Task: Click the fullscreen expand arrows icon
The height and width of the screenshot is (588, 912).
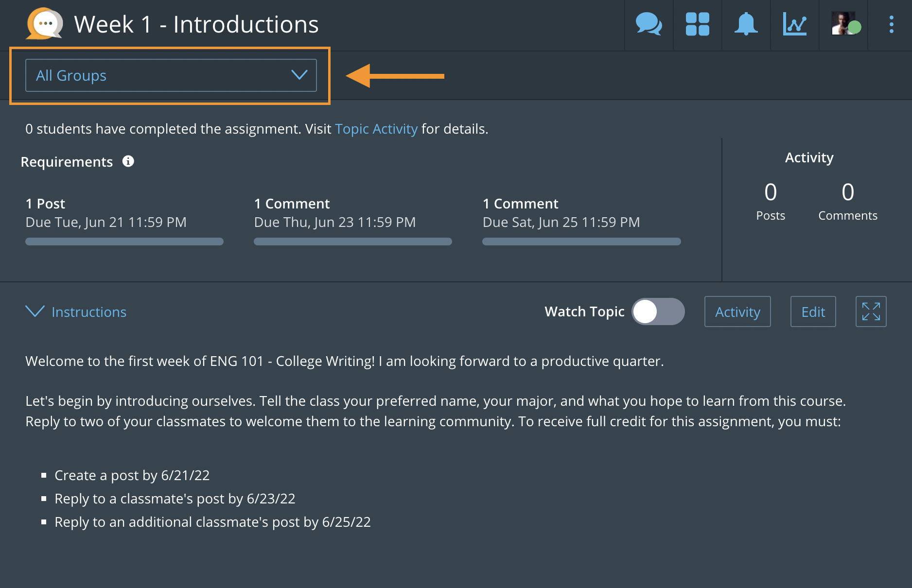Action: coord(871,311)
